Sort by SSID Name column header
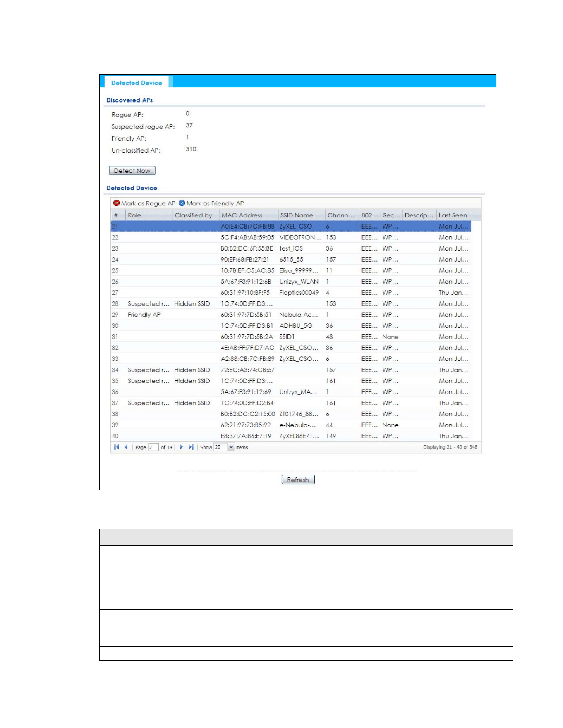 pyautogui.click(x=302, y=215)
